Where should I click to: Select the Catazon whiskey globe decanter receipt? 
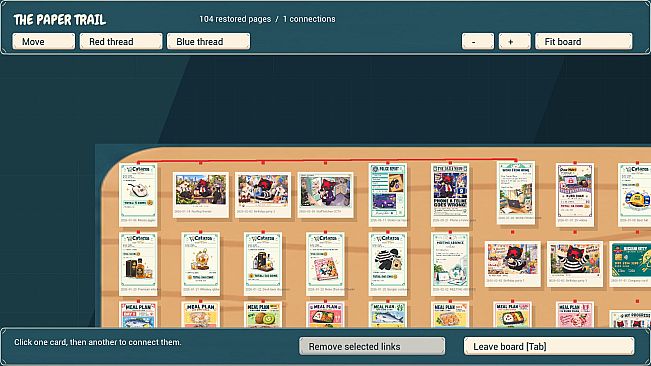point(201,264)
